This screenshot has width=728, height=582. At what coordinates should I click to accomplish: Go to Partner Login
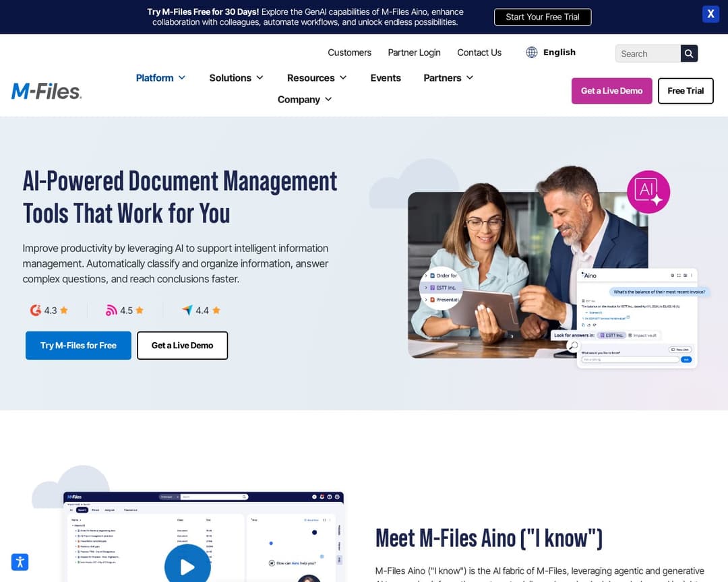click(x=414, y=53)
